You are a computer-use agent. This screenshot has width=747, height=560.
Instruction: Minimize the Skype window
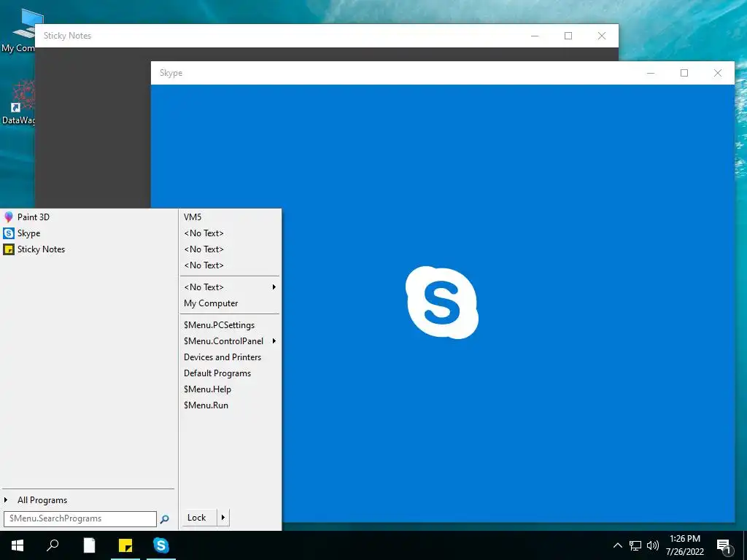coord(651,73)
